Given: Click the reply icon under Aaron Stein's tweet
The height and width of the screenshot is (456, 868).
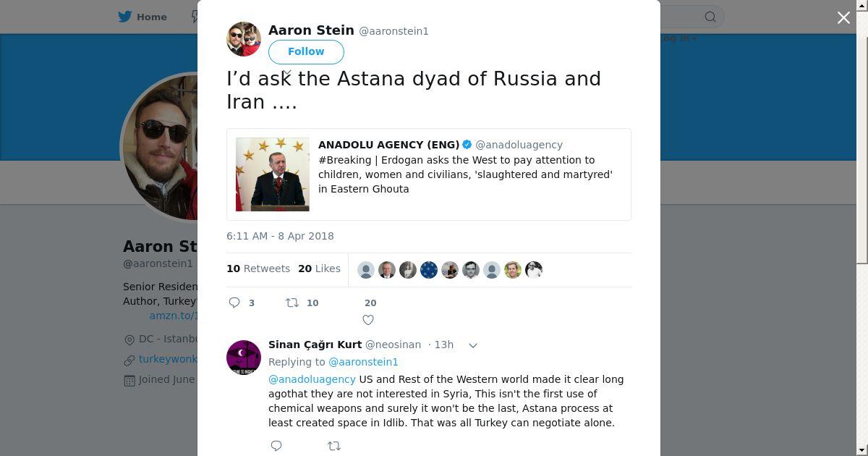Looking at the screenshot, I should [234, 303].
